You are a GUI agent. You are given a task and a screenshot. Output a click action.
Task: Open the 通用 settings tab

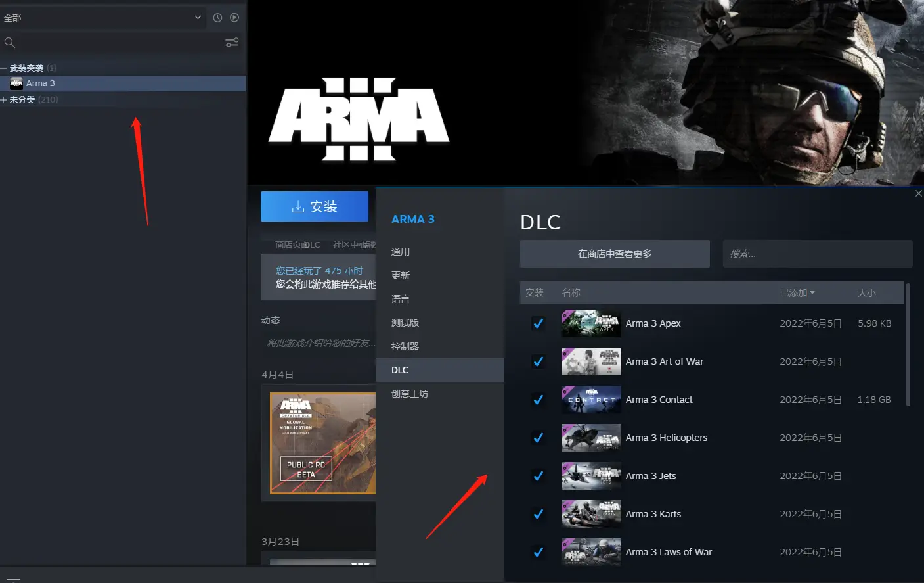[440, 252]
